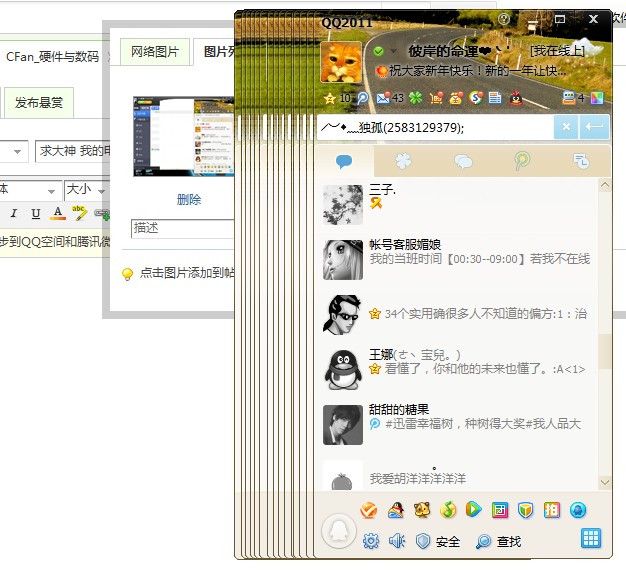Switch to 网络图片 tab in image dialog
Viewport: 626px width, 588px height.
point(155,52)
